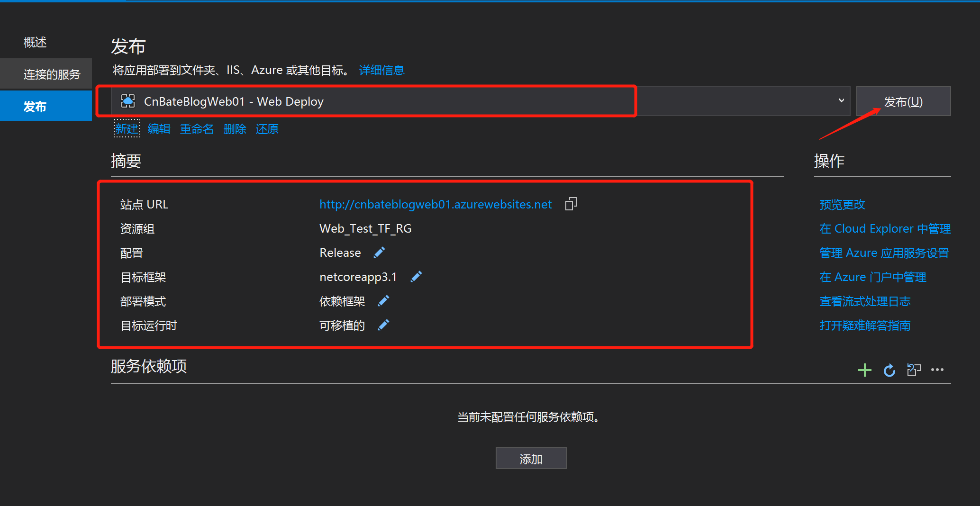This screenshot has width=980, height=506.
Task: Click the 操作 section heading
Action: pyautogui.click(x=829, y=161)
